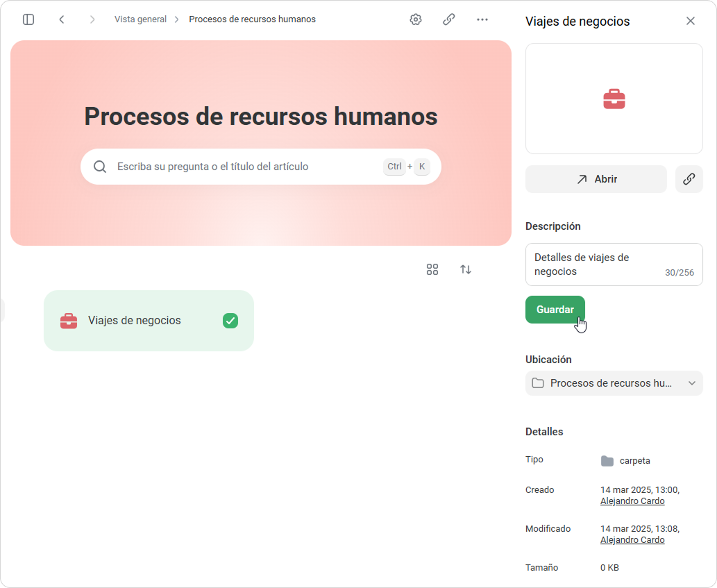Switch to grid view icon
The width and height of the screenshot is (717, 588).
432,269
